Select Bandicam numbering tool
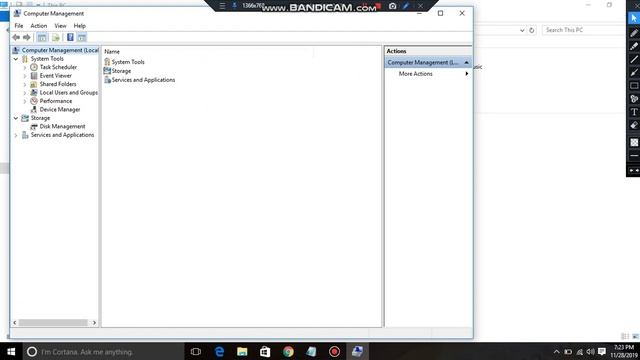 634,99
